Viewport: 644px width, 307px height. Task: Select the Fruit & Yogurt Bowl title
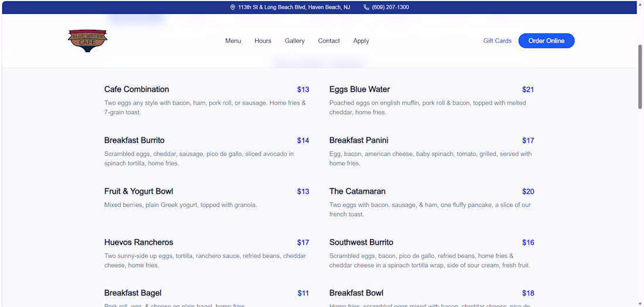coord(138,191)
